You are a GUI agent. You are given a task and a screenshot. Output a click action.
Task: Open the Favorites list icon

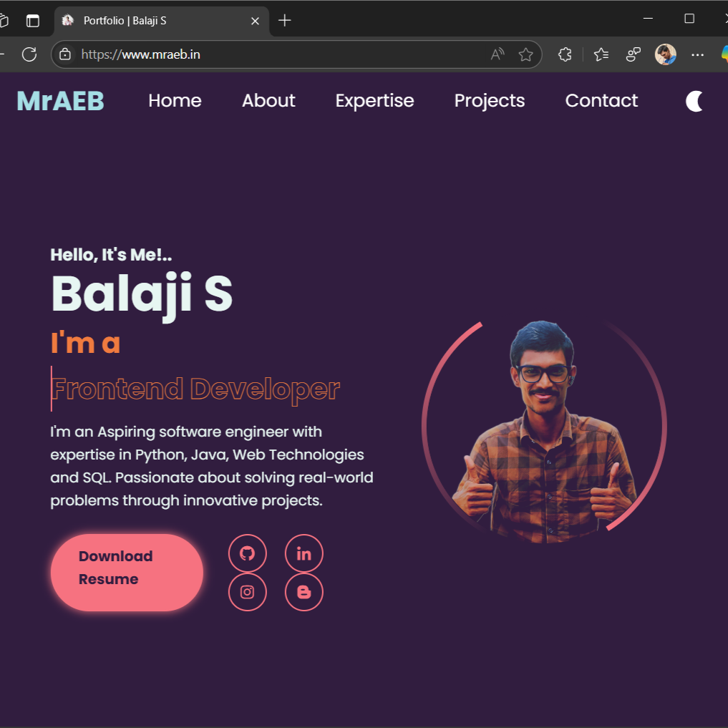601,54
